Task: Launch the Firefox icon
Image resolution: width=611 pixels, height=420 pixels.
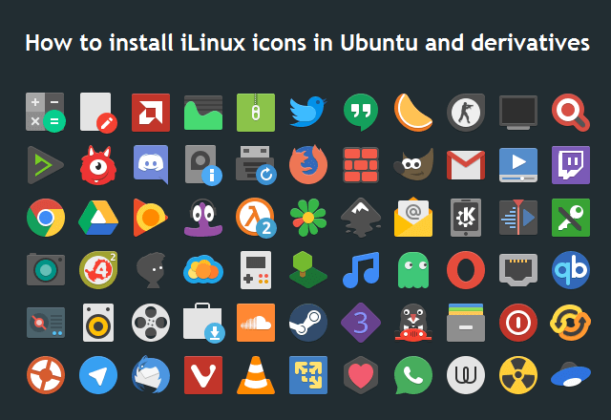Action: click(x=308, y=164)
